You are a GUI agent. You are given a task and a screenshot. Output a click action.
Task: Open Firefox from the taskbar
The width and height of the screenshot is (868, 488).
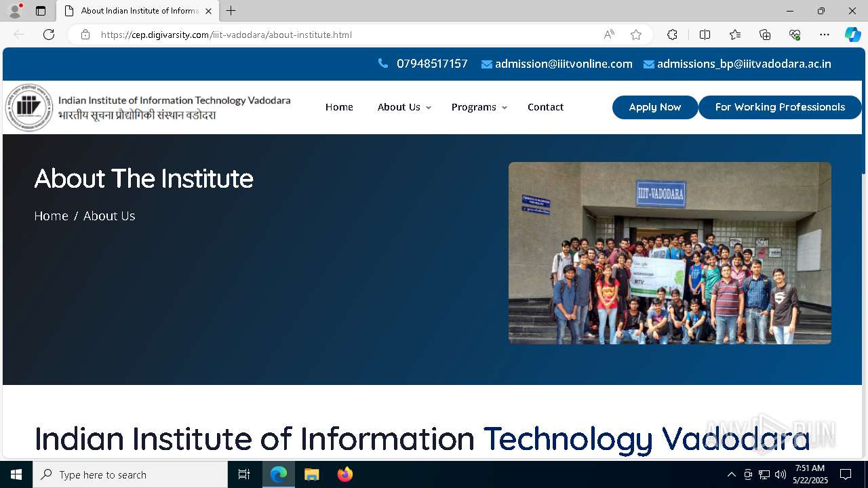345,474
